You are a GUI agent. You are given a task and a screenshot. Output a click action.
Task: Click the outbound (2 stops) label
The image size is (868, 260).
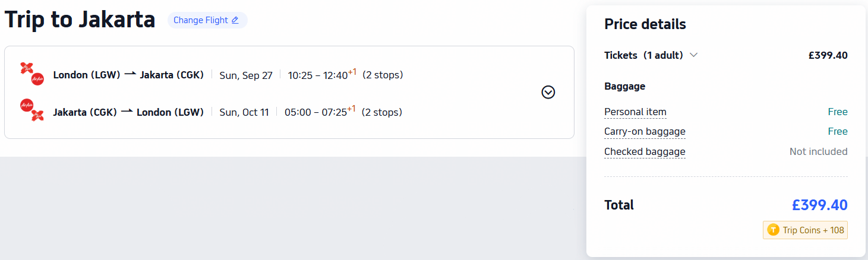(x=383, y=75)
